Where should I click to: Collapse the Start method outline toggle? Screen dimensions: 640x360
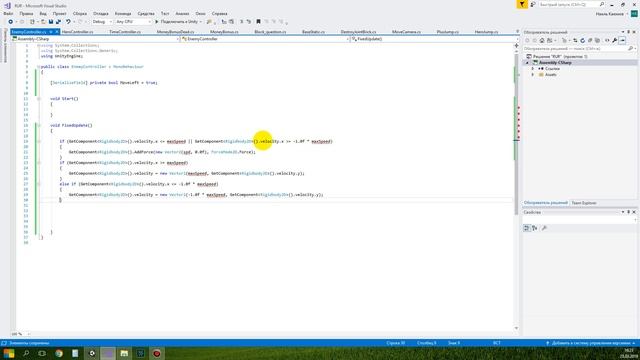tap(39, 99)
